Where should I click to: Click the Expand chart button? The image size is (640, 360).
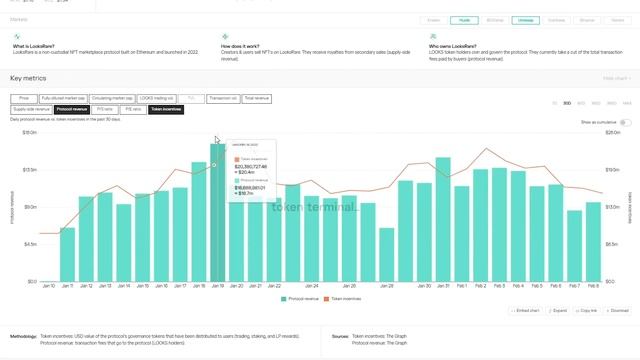(x=558, y=311)
